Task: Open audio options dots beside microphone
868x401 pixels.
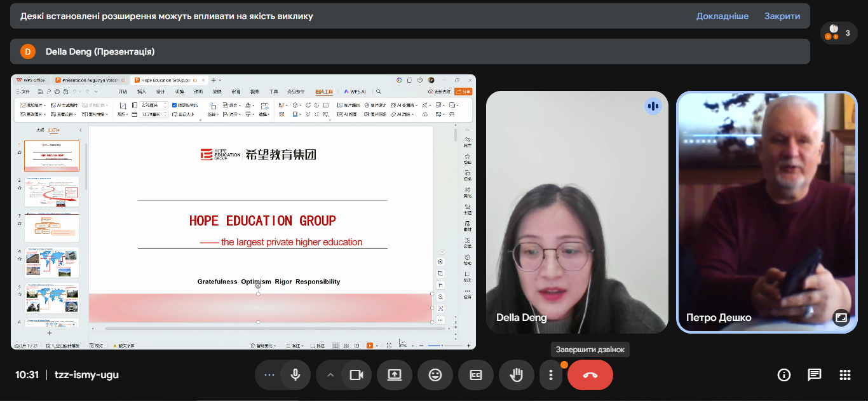Action: (269, 375)
